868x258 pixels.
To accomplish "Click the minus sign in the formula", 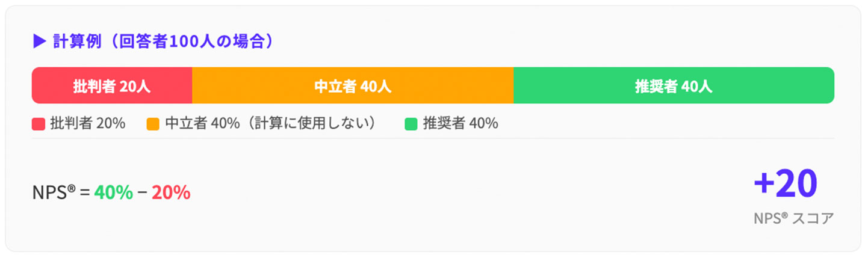I will pyautogui.click(x=142, y=192).
